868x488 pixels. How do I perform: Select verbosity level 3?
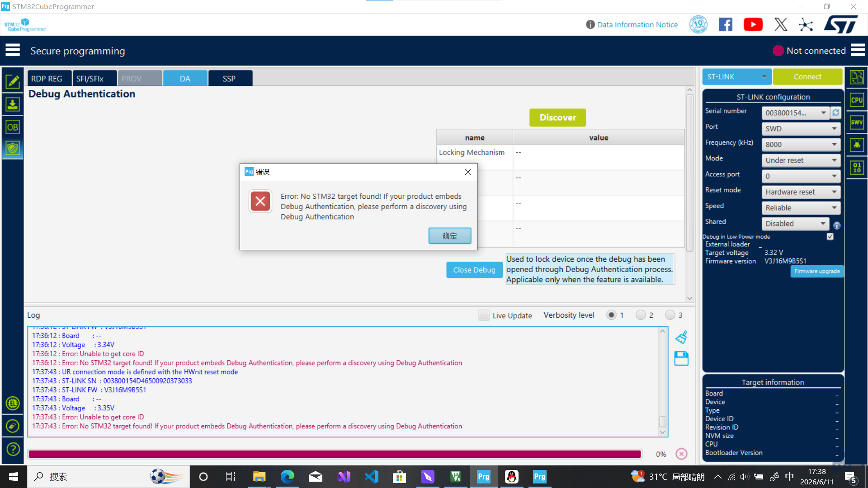[670, 315]
